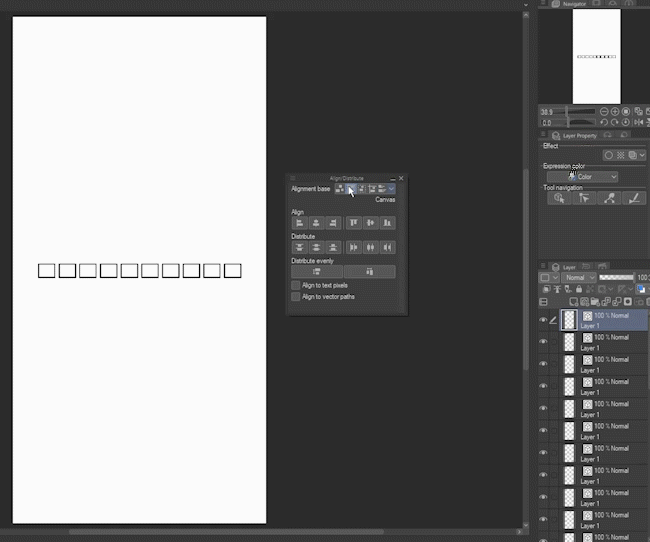The width and height of the screenshot is (650, 542).
Task: Select pen tool icon in Tool navigation
Action: [x=634, y=198]
